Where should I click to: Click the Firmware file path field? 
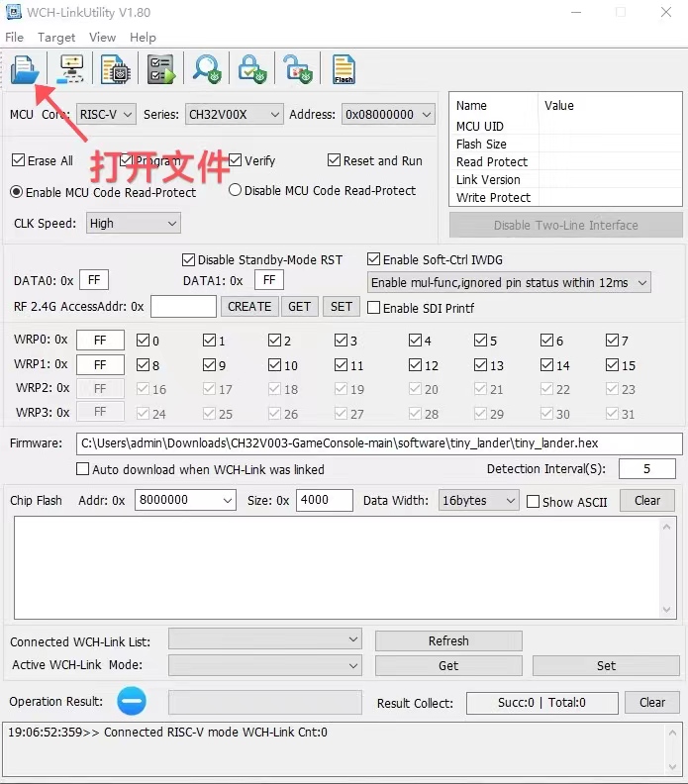coord(379,443)
